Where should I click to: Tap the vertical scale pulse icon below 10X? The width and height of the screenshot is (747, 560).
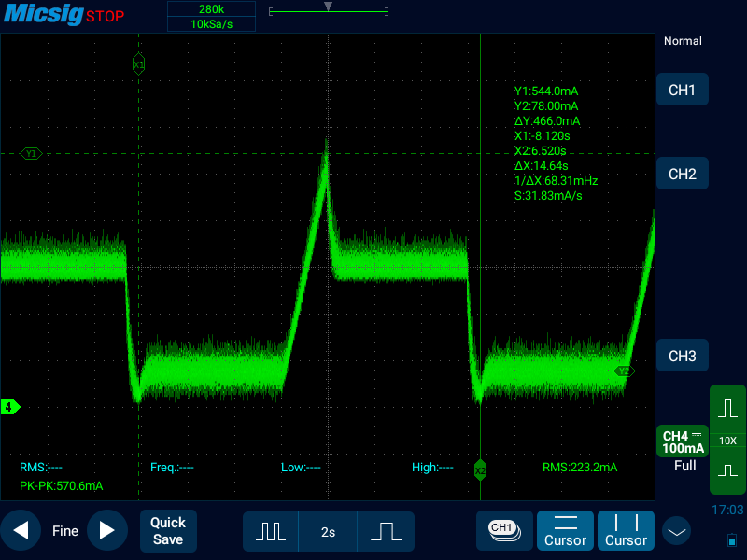click(x=727, y=471)
